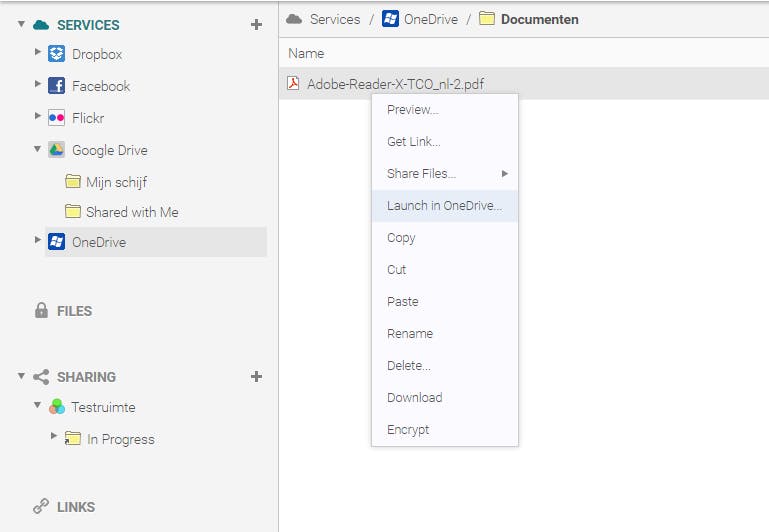Collapse the SERVICES section

coord(21,23)
